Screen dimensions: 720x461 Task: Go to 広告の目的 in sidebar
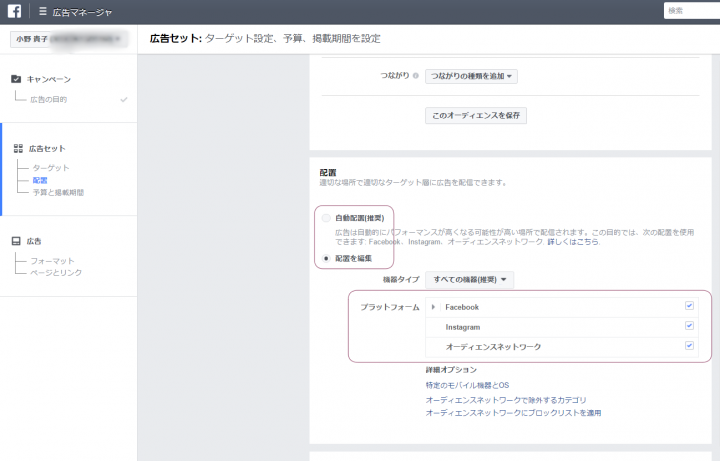tap(49, 100)
